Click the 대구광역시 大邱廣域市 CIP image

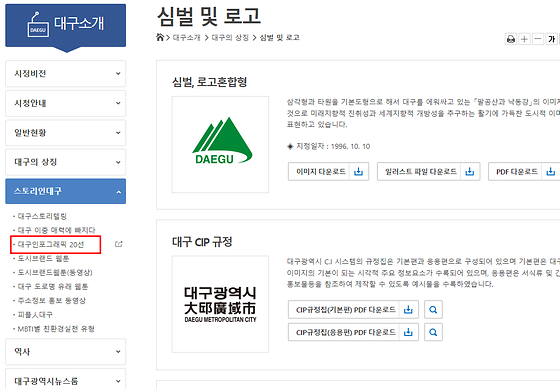coord(220,304)
